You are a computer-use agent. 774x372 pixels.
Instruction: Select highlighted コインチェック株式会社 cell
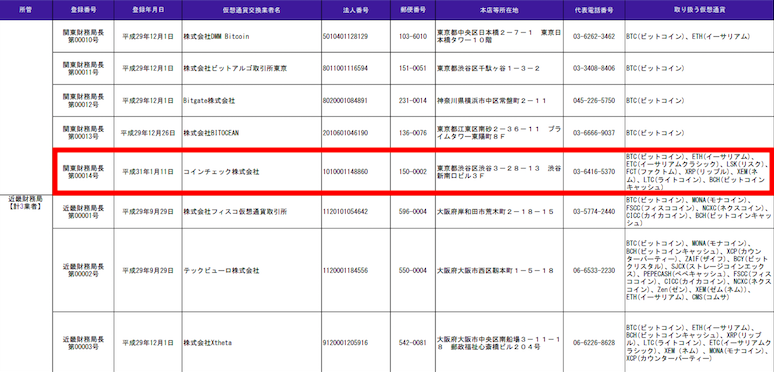click(251, 172)
